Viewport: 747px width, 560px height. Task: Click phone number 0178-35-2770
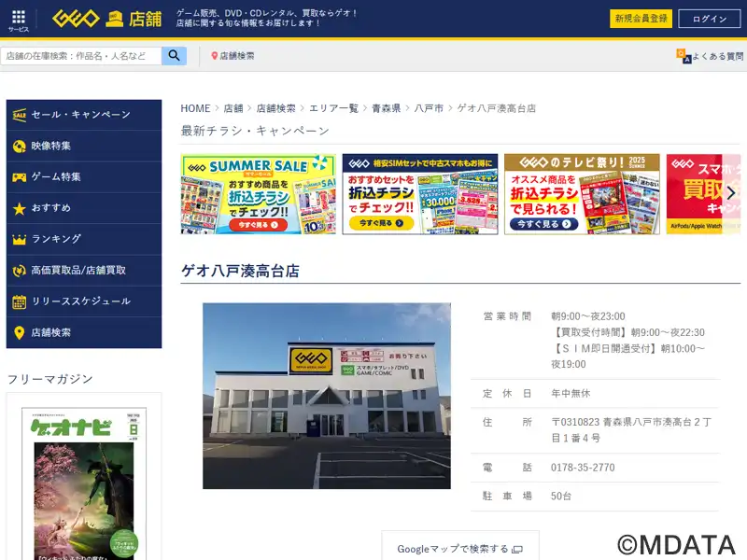(583, 468)
